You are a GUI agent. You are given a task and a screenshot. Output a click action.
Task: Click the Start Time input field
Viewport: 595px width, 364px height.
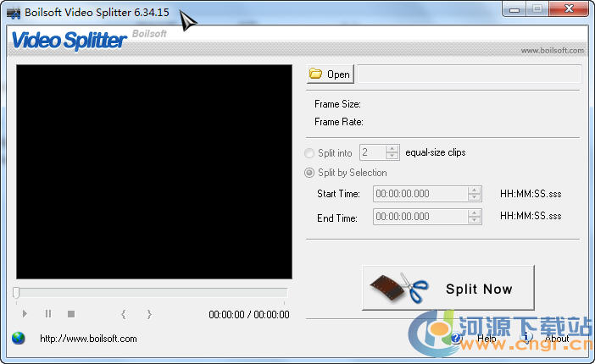(420, 194)
